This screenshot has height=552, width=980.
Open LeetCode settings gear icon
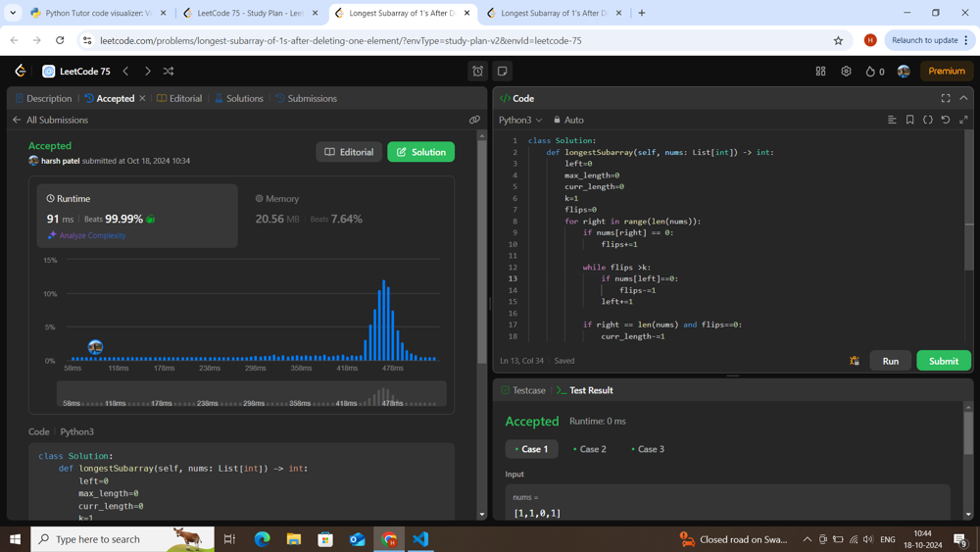(x=846, y=72)
